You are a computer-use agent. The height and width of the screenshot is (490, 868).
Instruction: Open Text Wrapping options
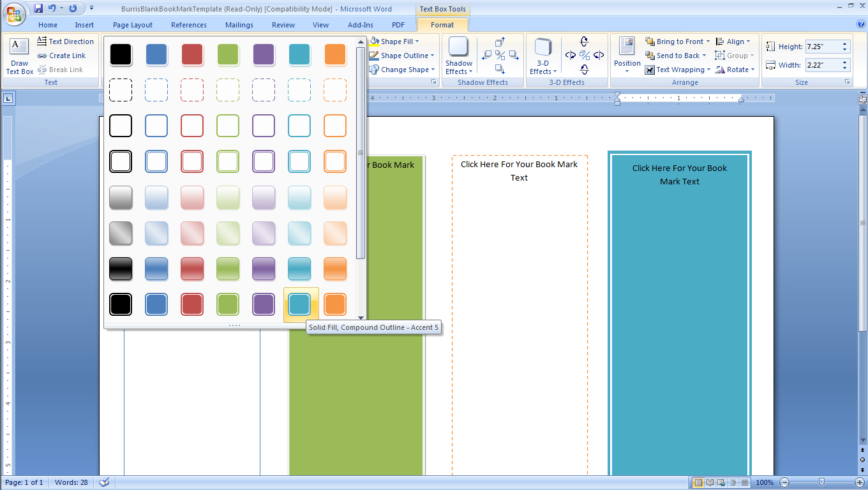tap(677, 69)
